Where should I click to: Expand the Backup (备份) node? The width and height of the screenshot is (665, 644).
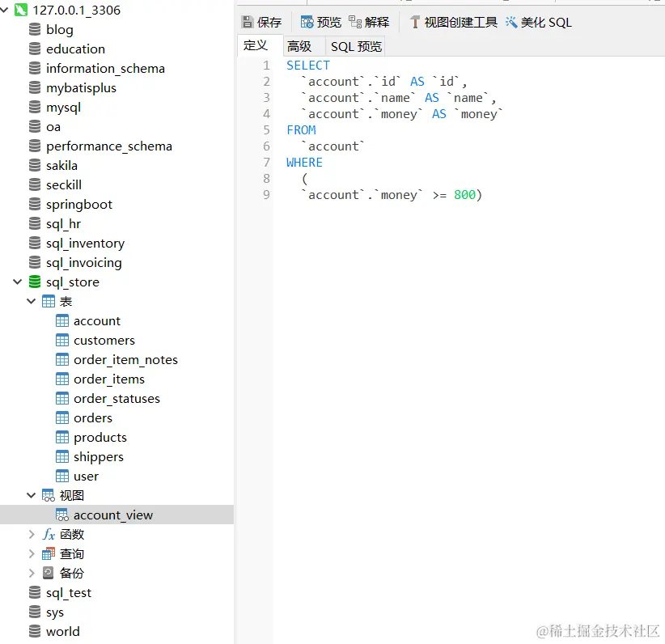[32, 573]
